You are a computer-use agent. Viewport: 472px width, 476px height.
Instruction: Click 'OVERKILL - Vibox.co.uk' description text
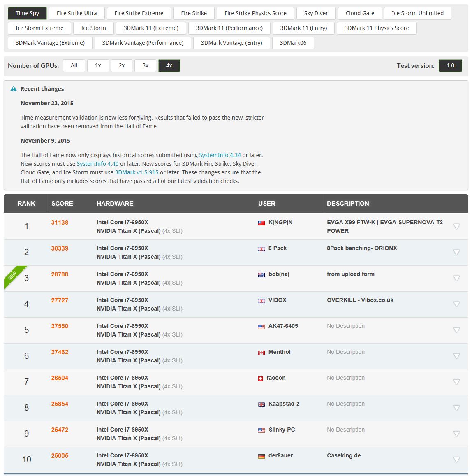[x=360, y=300]
